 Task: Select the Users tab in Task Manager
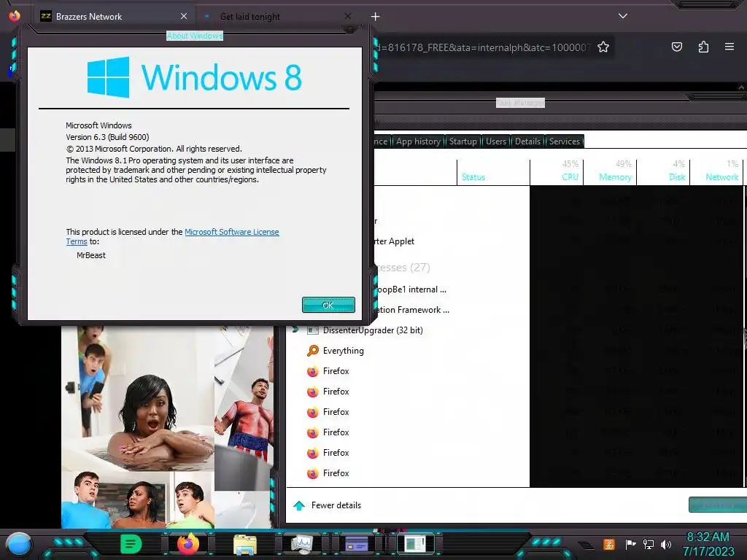click(x=495, y=141)
